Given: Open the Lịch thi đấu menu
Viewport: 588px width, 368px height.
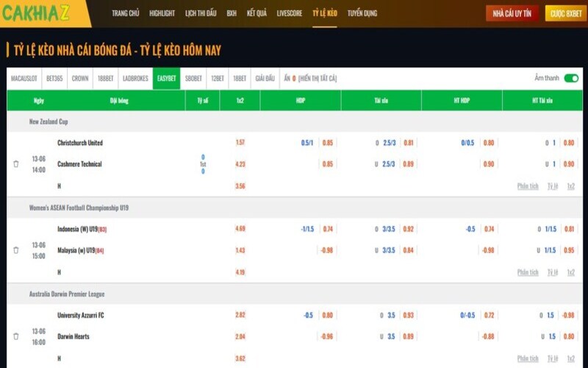Looking at the screenshot, I should [201, 13].
